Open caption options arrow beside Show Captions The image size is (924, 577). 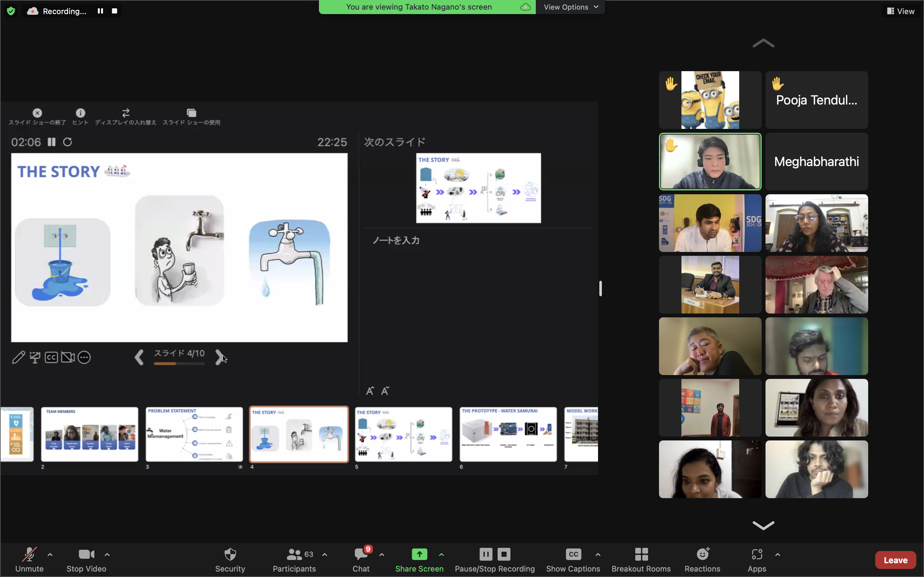point(598,555)
